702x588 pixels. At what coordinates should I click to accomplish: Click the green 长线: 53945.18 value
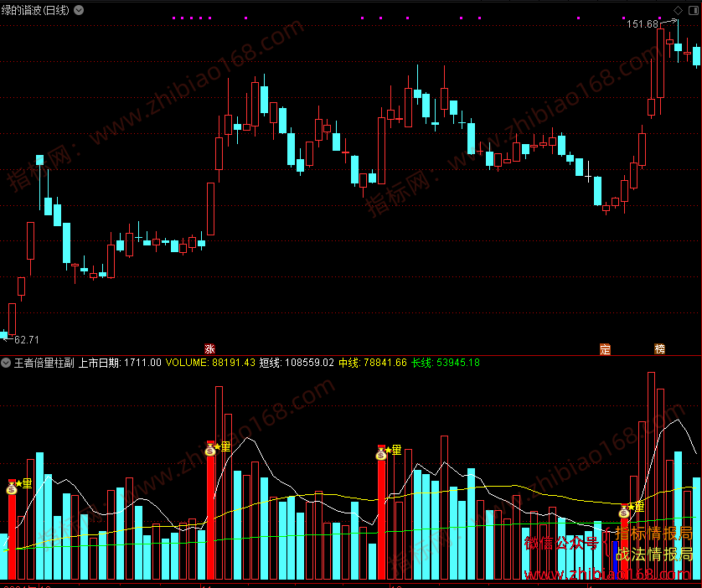(x=446, y=363)
